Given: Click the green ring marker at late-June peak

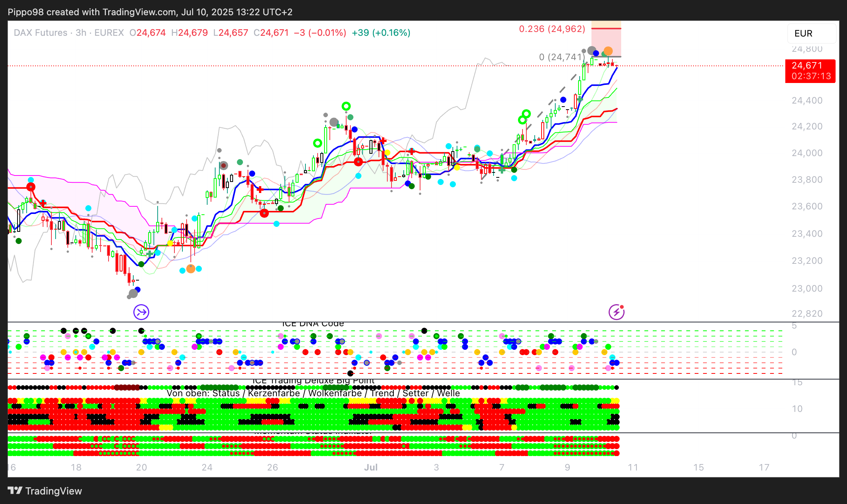Looking at the screenshot, I should point(346,106).
